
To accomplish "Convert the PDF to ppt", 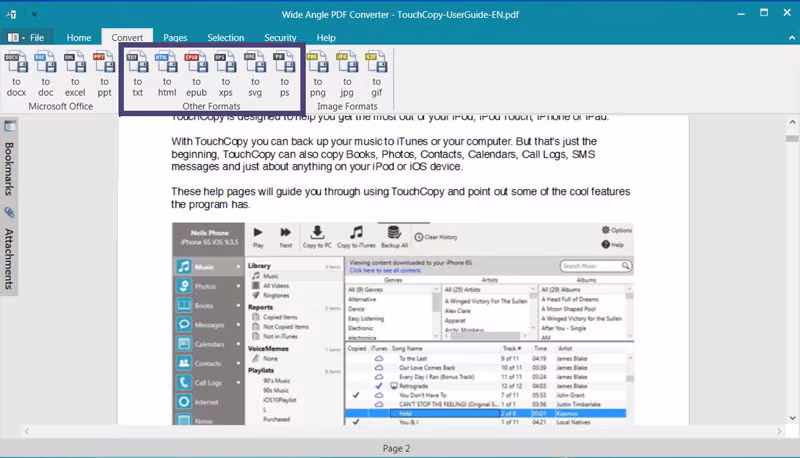I will (104, 74).
